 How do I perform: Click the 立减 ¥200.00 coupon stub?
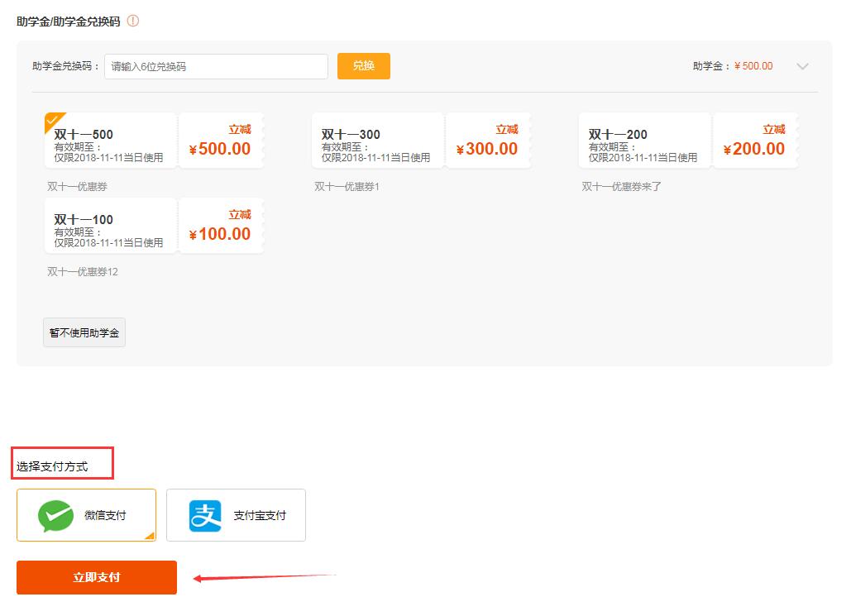pyautogui.click(x=755, y=139)
